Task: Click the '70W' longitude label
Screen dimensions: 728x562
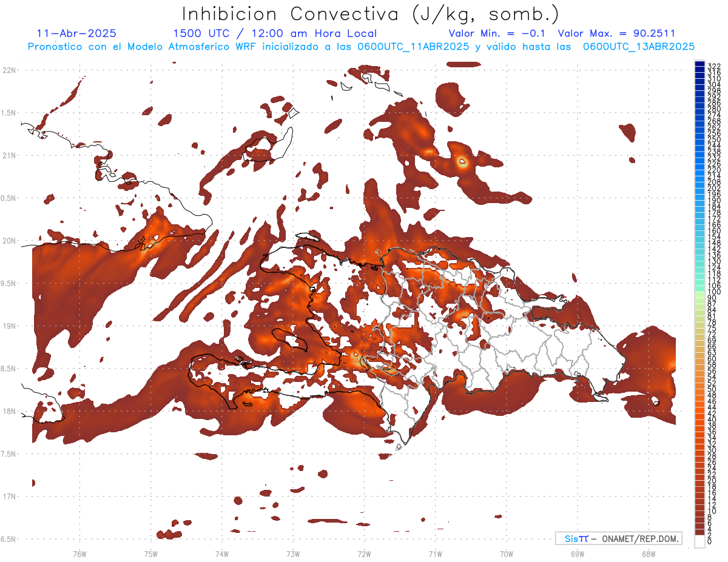Action: click(x=507, y=554)
